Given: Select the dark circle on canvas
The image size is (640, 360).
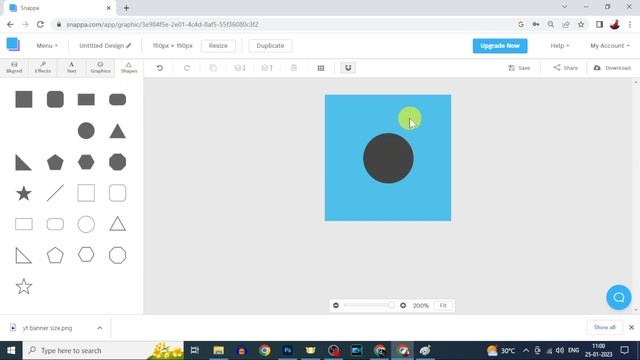Looking at the screenshot, I should pyautogui.click(x=388, y=158).
